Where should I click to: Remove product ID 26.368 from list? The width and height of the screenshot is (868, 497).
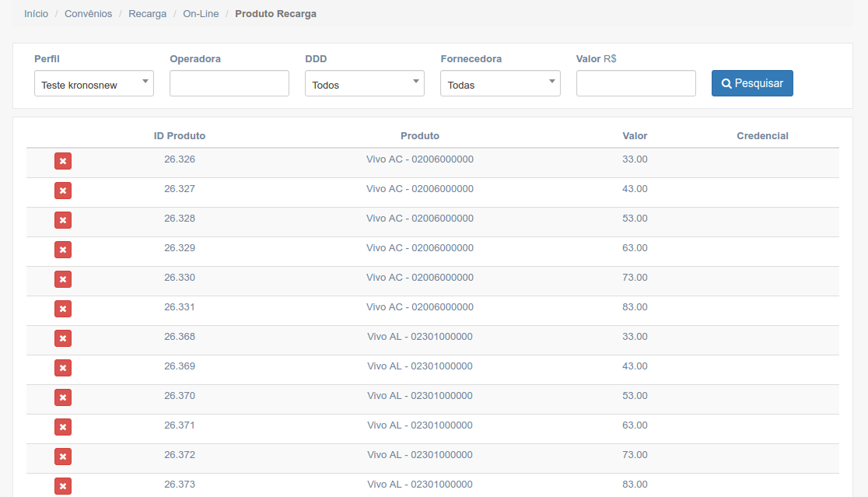click(x=63, y=338)
